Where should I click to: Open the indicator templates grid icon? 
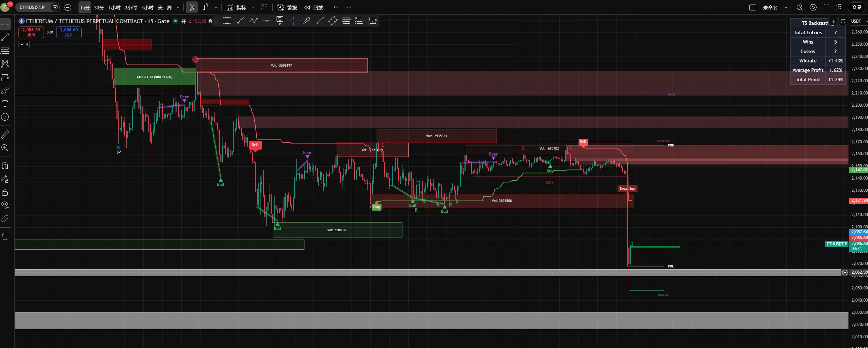(x=264, y=7)
